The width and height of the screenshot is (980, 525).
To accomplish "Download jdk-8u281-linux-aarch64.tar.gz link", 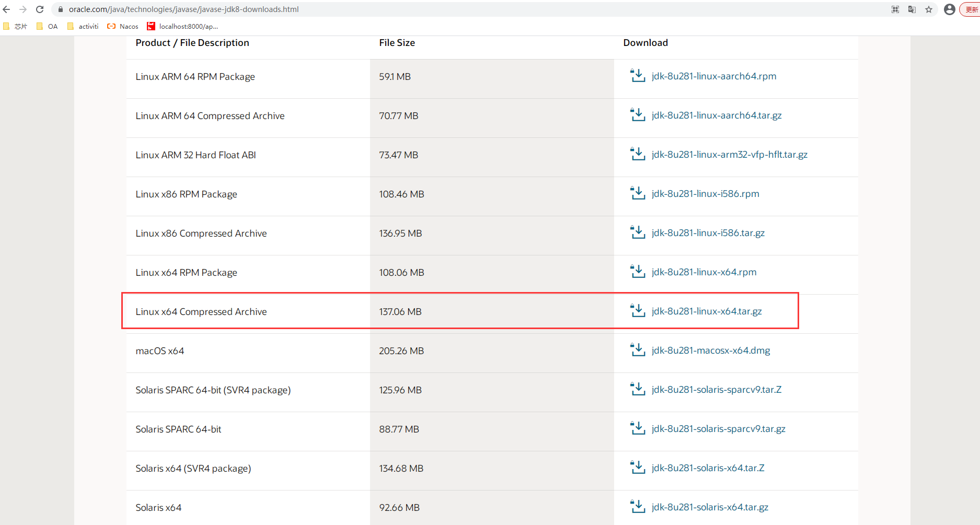I will pyautogui.click(x=717, y=115).
